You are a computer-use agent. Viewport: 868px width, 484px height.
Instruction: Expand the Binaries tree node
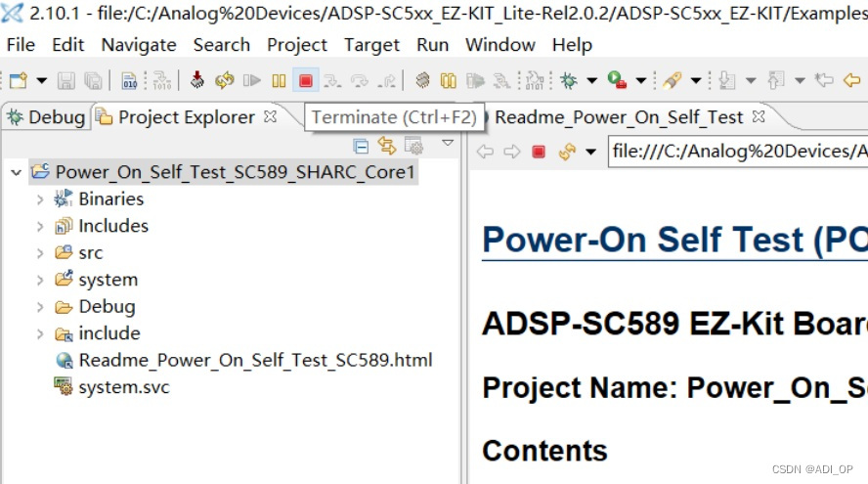pyautogui.click(x=40, y=199)
